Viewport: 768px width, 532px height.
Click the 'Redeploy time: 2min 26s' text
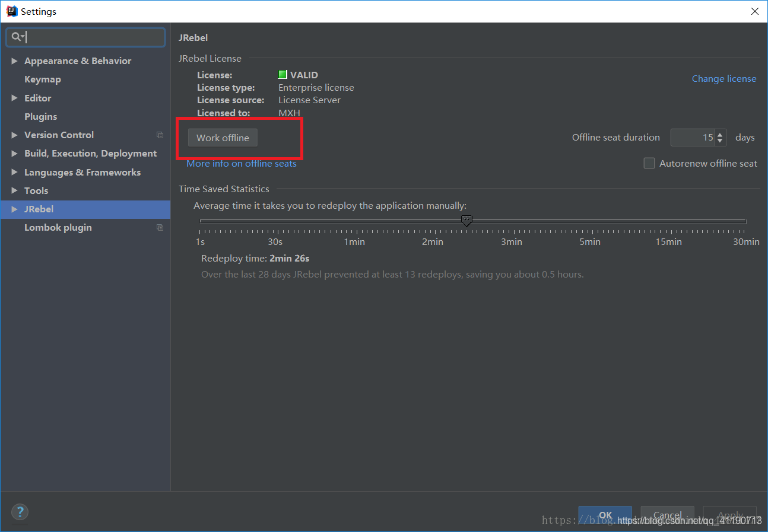point(255,259)
